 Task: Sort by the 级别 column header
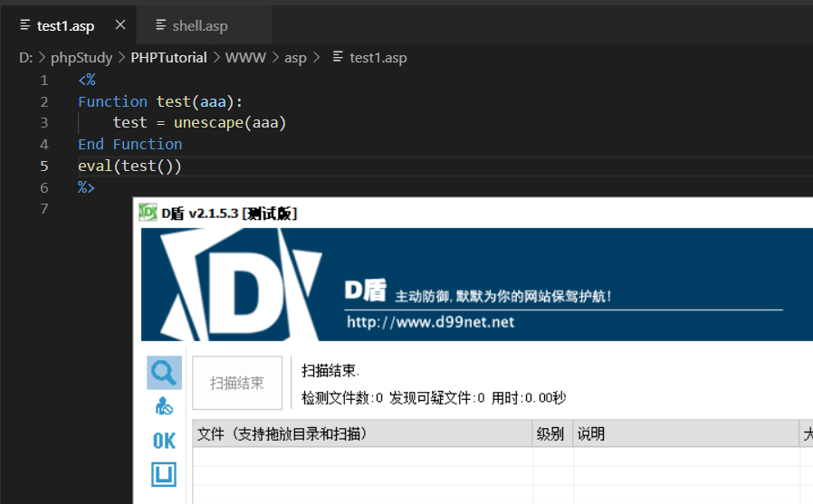tap(552, 433)
